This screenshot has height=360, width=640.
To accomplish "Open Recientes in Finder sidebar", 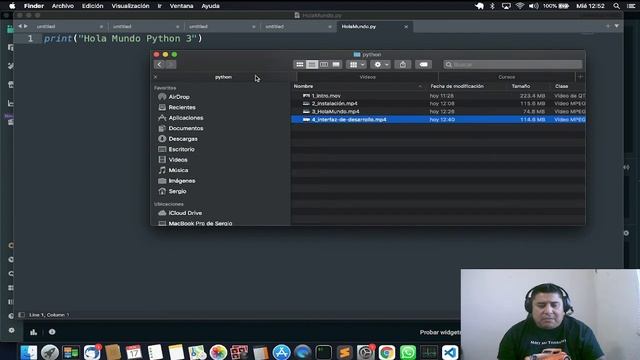I will 177,107.
